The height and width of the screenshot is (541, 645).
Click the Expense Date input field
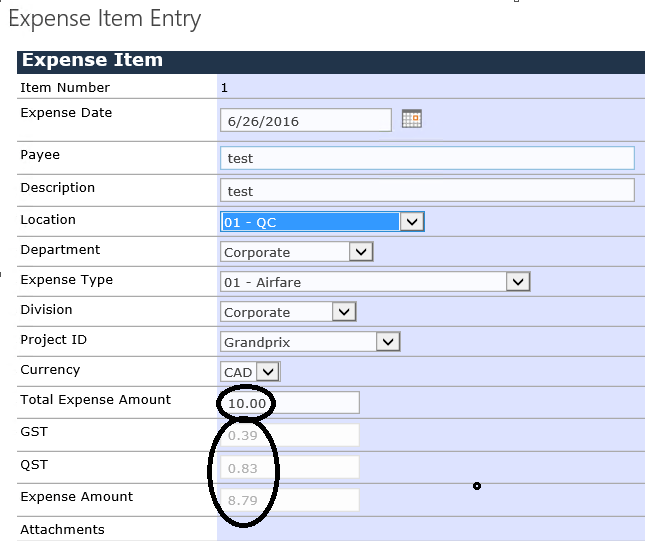coord(306,120)
